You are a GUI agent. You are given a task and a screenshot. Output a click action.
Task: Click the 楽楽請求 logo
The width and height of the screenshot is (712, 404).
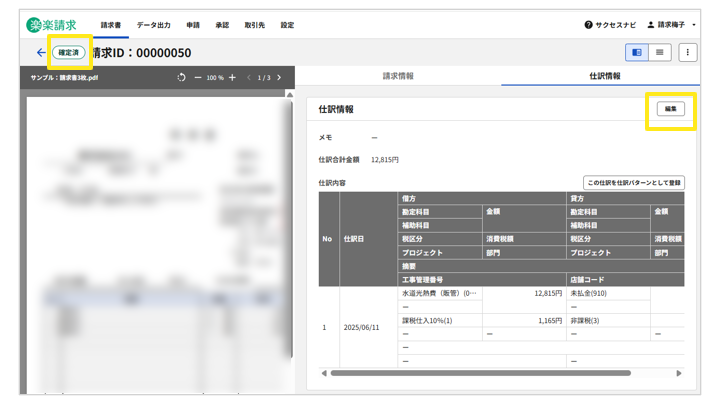click(x=52, y=25)
